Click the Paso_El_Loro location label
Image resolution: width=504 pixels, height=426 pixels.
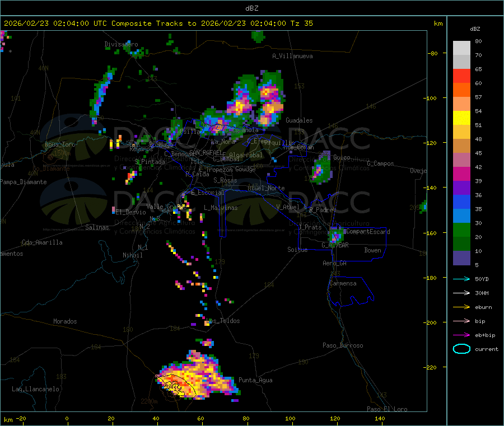click(x=388, y=409)
